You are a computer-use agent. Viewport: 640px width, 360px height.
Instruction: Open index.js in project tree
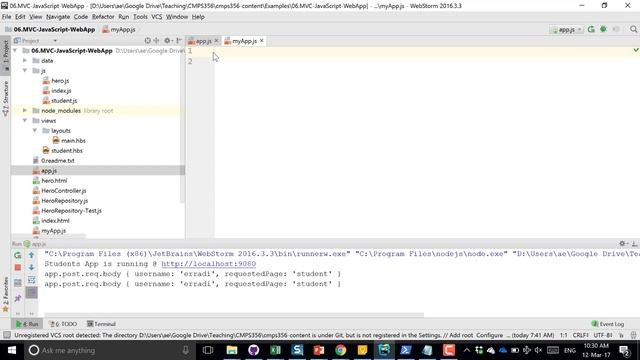click(x=57, y=91)
